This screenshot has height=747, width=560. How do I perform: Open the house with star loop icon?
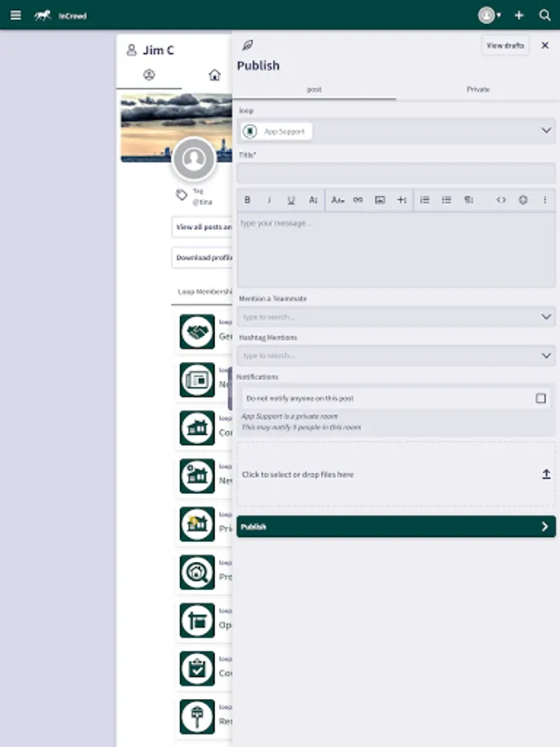click(x=197, y=524)
